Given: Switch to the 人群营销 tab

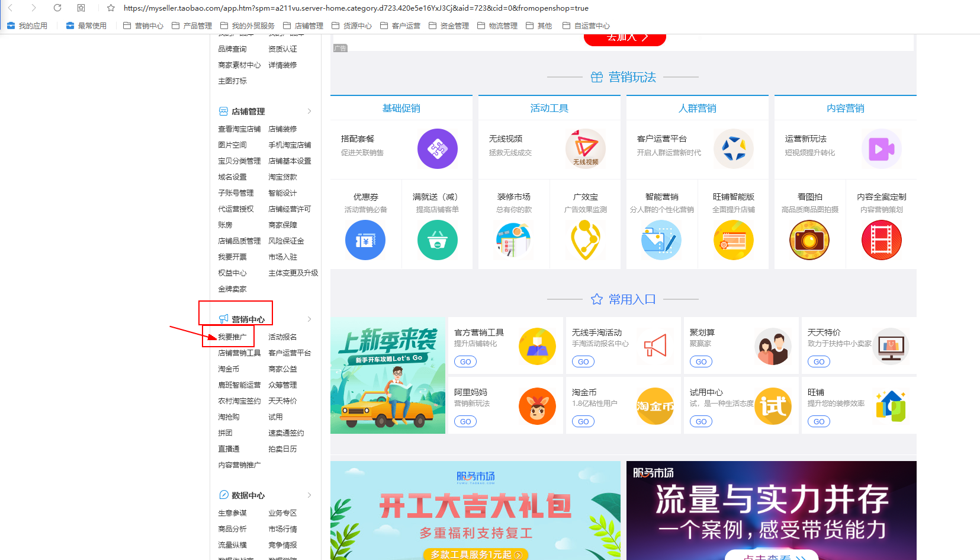Looking at the screenshot, I should coord(697,108).
